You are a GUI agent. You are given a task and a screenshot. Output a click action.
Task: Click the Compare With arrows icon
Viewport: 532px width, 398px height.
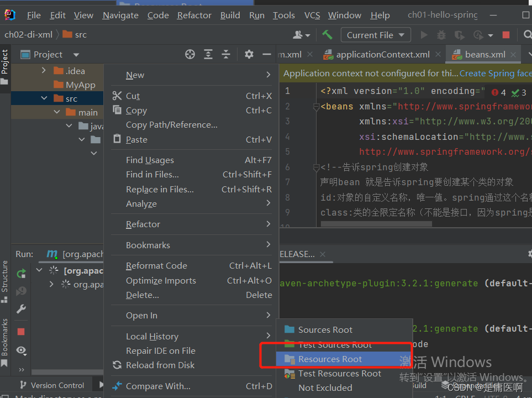point(117,386)
